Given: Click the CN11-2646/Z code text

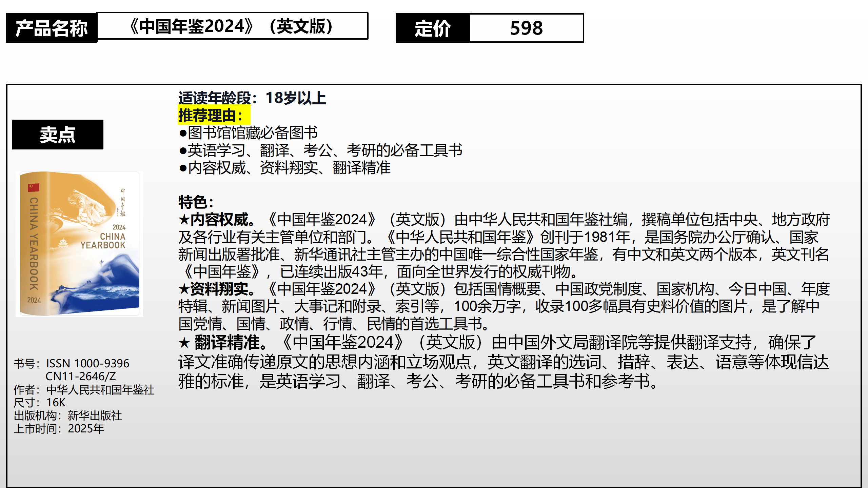Looking at the screenshot, I should pos(81,376).
